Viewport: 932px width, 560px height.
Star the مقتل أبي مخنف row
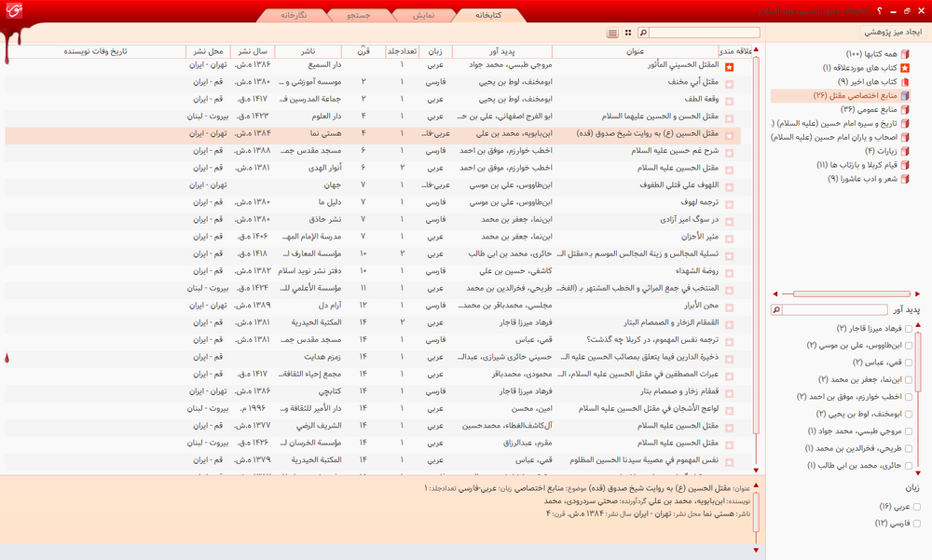(x=730, y=85)
